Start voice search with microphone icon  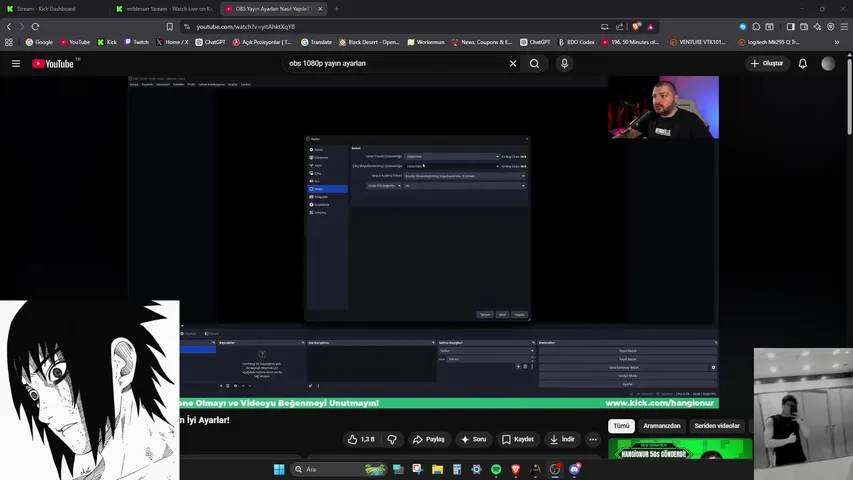(564, 64)
